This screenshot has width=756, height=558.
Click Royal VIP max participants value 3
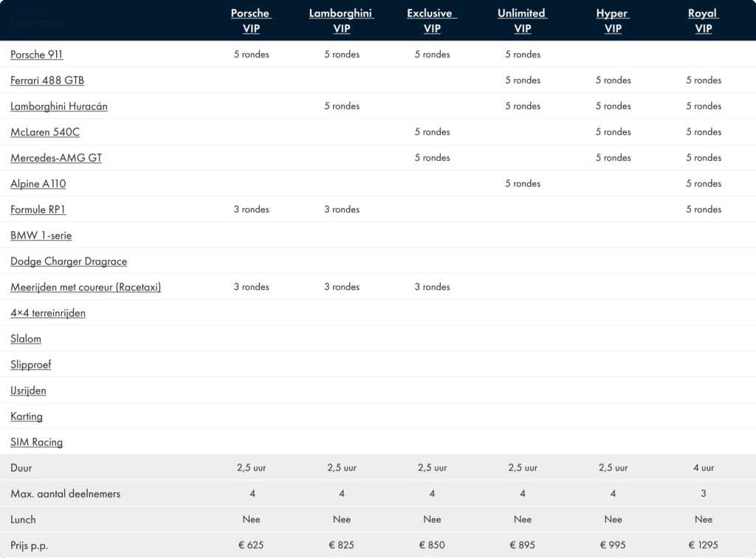(704, 494)
